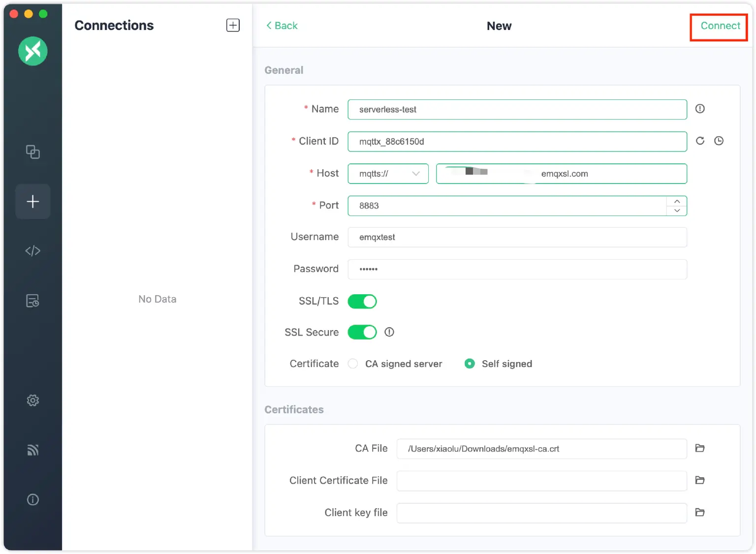Decrease the Port value with down arrow
Screen dimensions: 756x554
pyautogui.click(x=677, y=211)
